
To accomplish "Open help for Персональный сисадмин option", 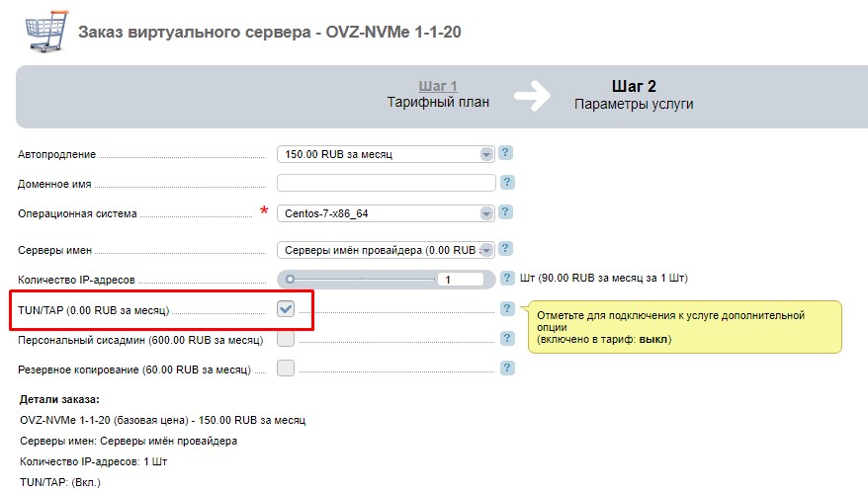I will click(507, 338).
